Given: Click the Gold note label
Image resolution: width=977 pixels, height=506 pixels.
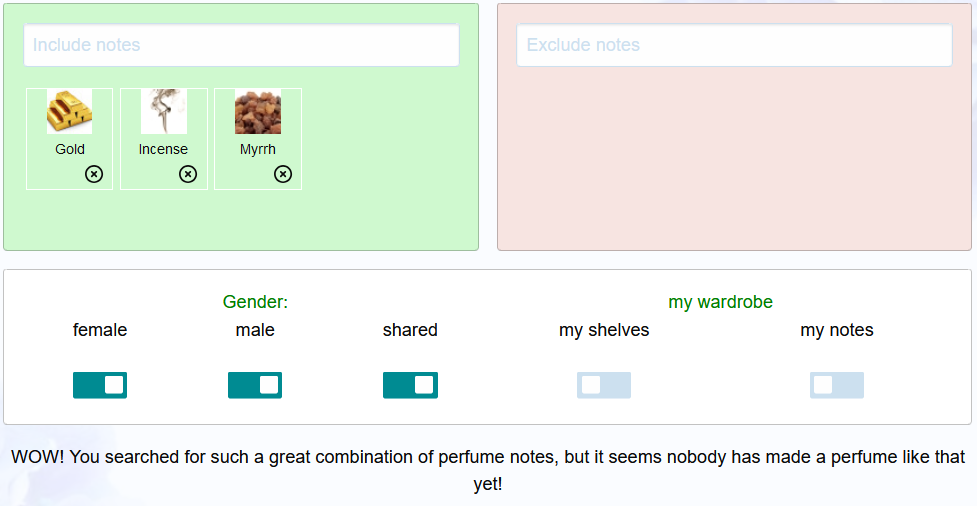Looking at the screenshot, I should tap(70, 149).
